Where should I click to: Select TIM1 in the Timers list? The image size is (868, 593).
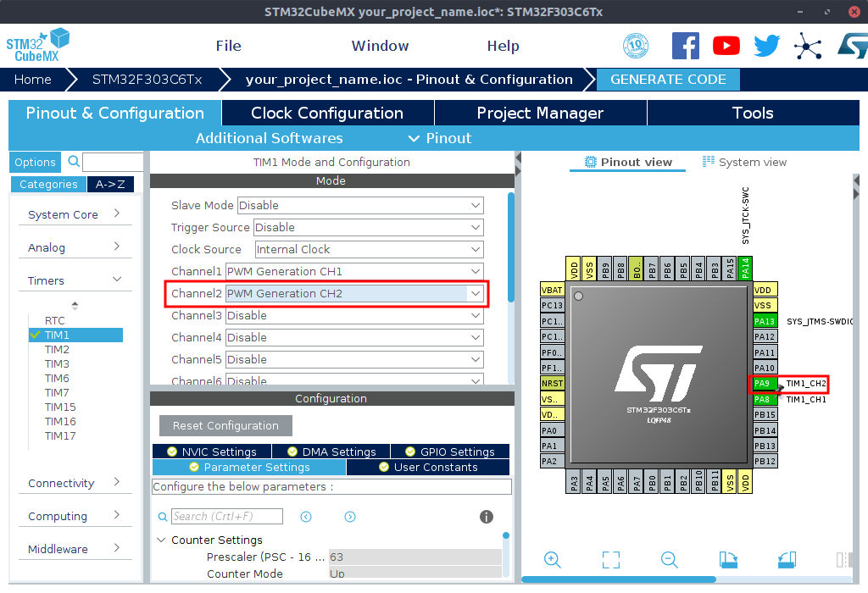(x=57, y=335)
